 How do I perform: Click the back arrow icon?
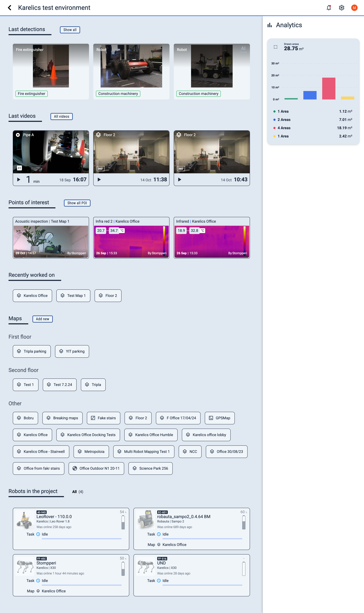tap(10, 8)
